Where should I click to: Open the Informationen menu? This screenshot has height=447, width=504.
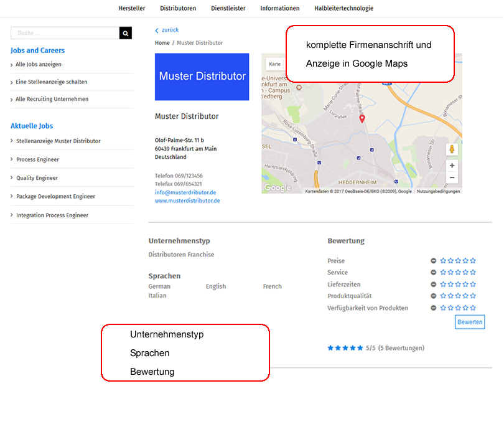click(280, 8)
